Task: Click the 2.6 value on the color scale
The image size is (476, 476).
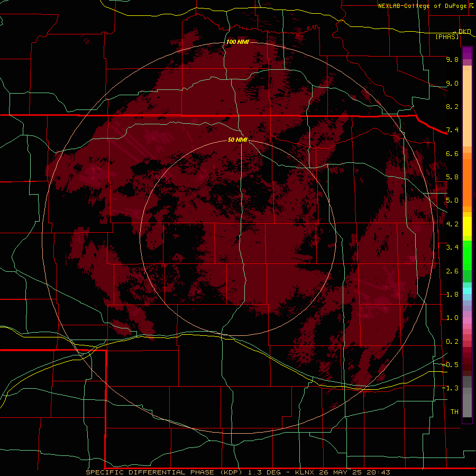Action: point(452,271)
